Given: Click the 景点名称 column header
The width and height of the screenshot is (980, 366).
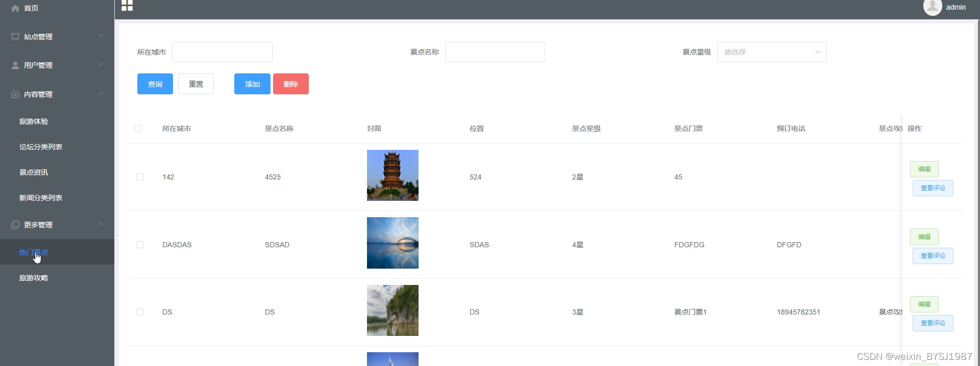Looking at the screenshot, I should [x=279, y=128].
